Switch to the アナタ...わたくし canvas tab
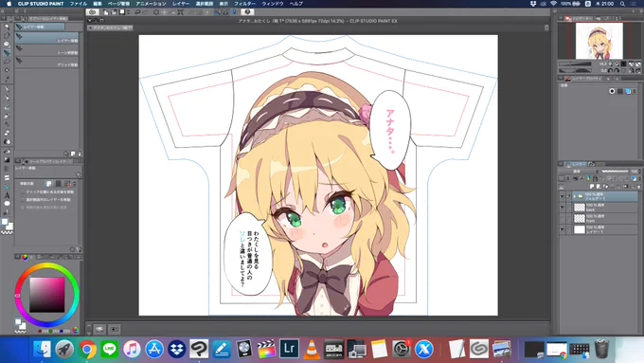644x363 pixels. 110,27
